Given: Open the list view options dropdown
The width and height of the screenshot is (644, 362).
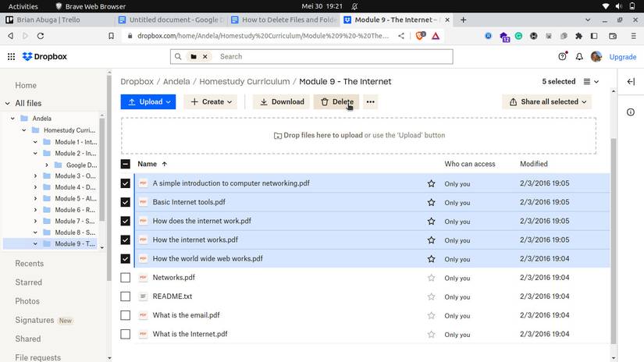Looking at the screenshot, I should pyautogui.click(x=591, y=82).
